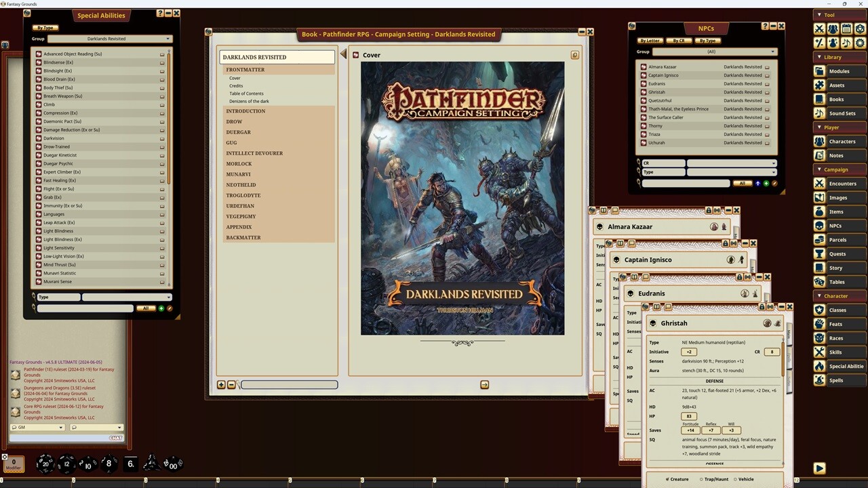868x488 pixels.
Task: Open the DROW chapter in the book contents
Action: (234, 121)
